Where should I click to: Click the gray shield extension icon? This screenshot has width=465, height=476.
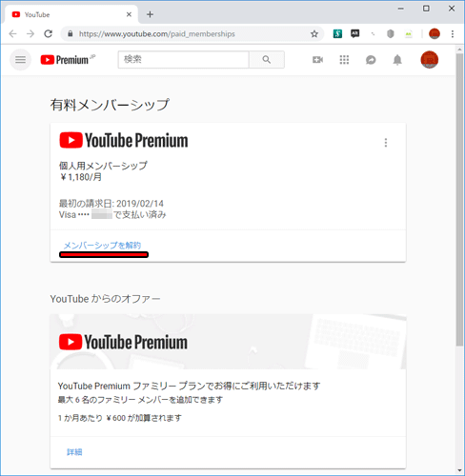pyautogui.click(x=391, y=33)
